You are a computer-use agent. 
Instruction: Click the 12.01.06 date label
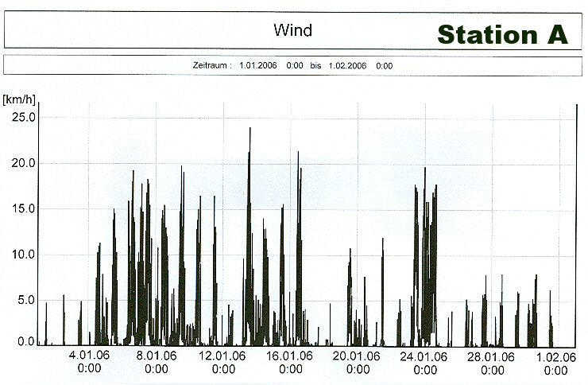pyautogui.click(x=223, y=356)
